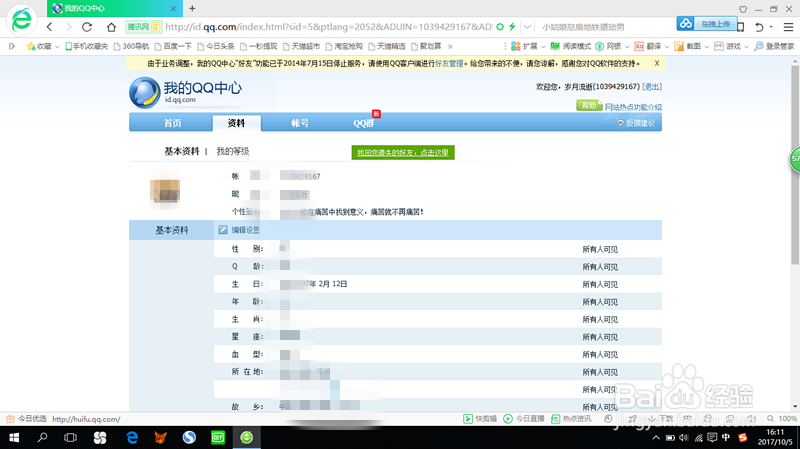Image resolution: width=800 pixels, height=449 pixels.
Task: Select the 我的等级 sub-tab
Action: (x=233, y=151)
